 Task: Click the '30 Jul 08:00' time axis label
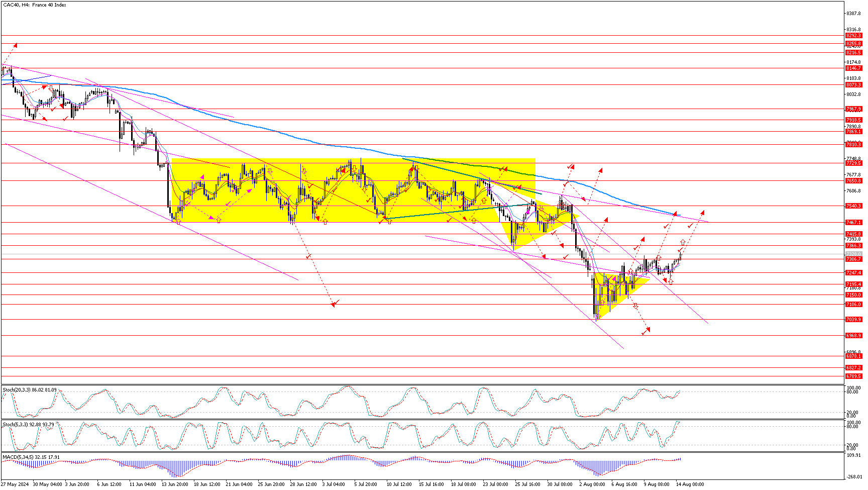pos(560,484)
